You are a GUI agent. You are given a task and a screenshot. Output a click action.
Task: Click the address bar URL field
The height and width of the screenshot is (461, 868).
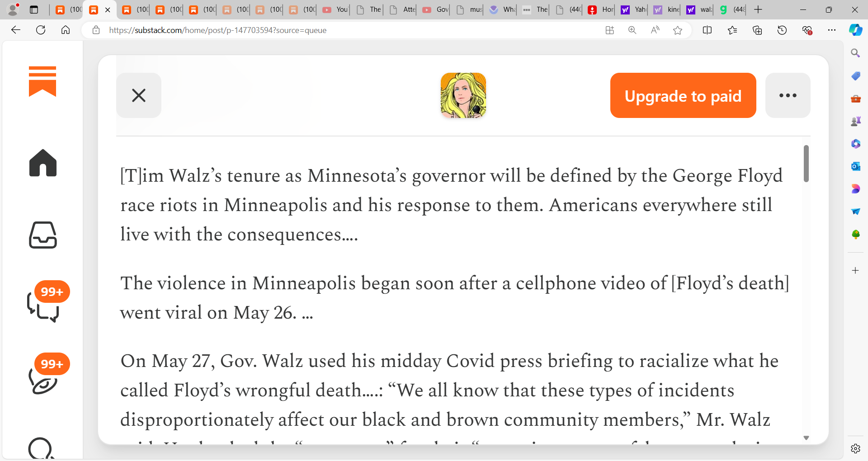pyautogui.click(x=344, y=30)
